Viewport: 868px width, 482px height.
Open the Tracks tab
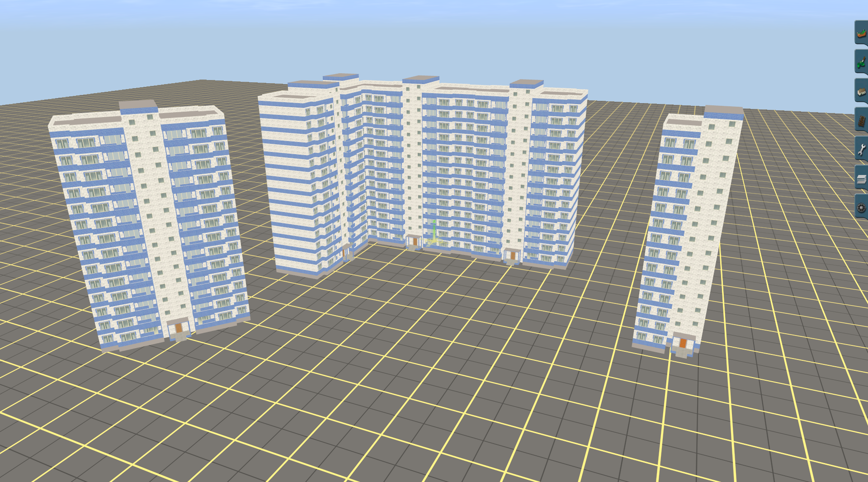click(x=861, y=119)
